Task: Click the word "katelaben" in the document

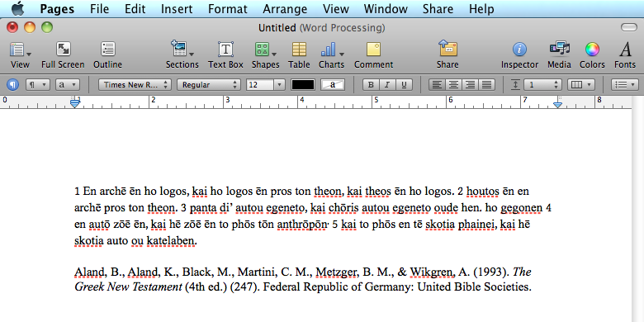Action: coord(171,241)
